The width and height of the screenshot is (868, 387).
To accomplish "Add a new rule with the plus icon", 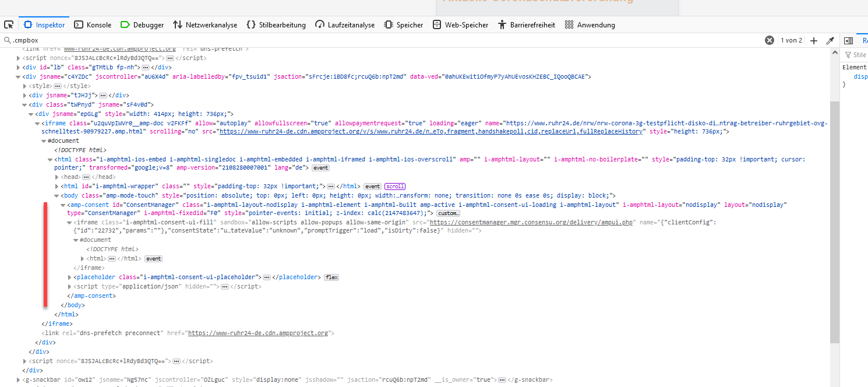I will click(x=814, y=40).
